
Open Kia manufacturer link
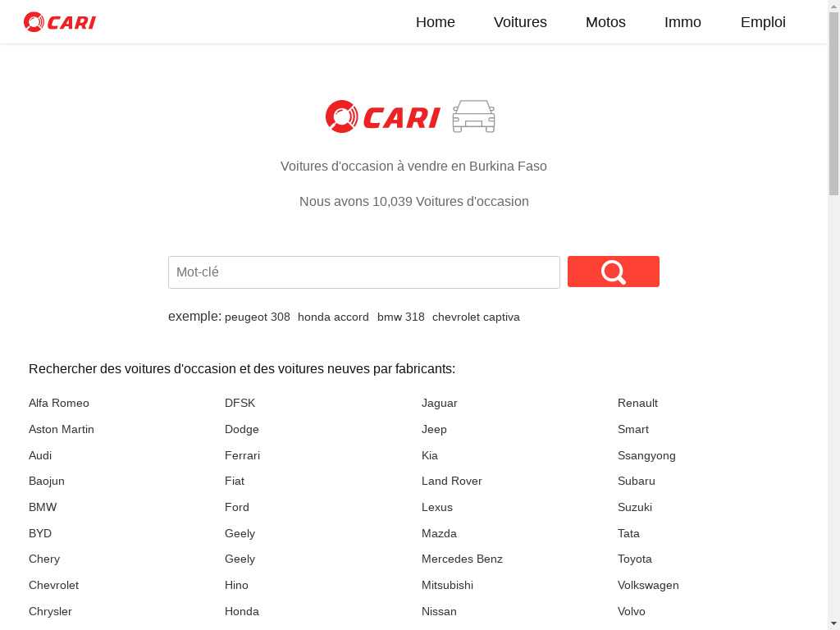(430, 455)
